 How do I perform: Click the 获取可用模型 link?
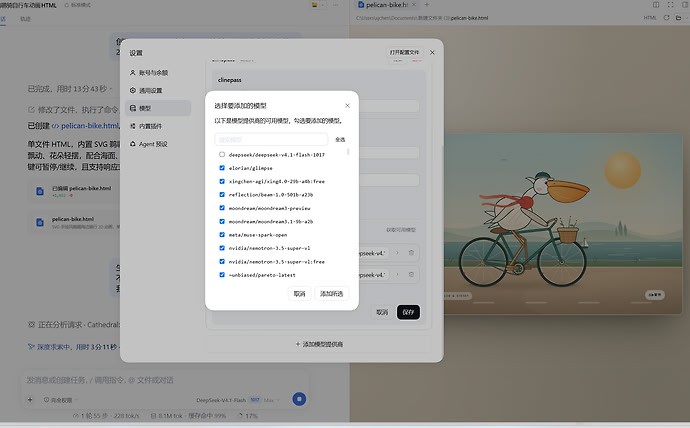coord(401,230)
